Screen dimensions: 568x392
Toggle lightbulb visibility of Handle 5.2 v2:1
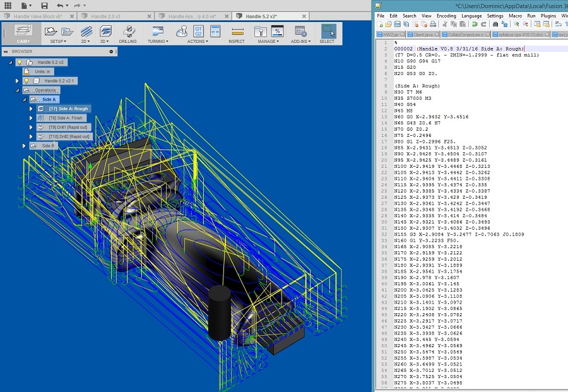[x=27, y=81]
